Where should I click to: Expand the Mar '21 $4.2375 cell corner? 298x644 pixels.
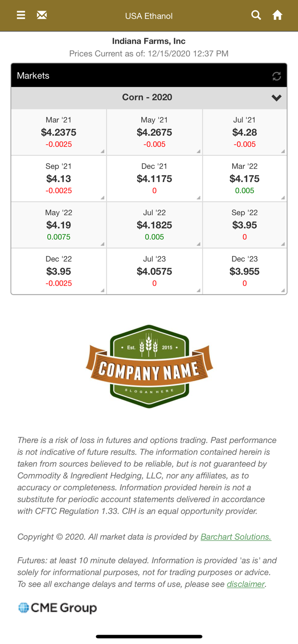coord(102,151)
